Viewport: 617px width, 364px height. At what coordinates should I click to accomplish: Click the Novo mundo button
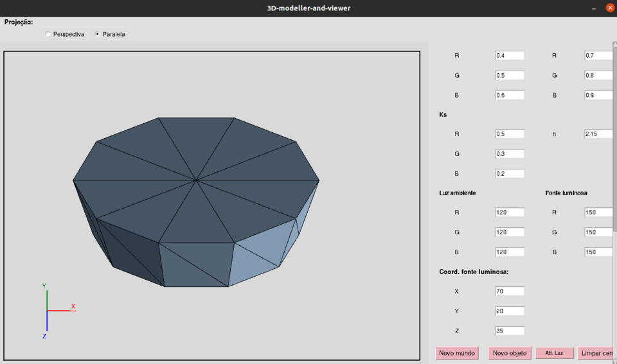coord(456,353)
